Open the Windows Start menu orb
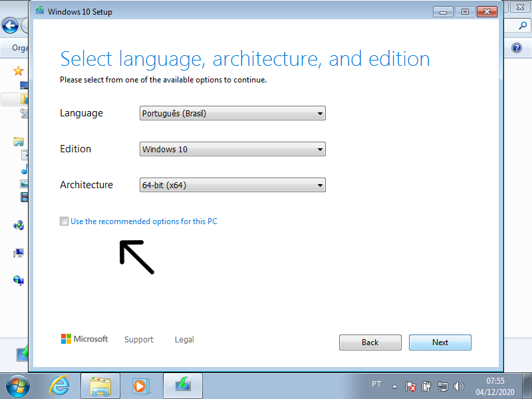Screen dimensions: 532x399 pyautogui.click(x=17, y=386)
